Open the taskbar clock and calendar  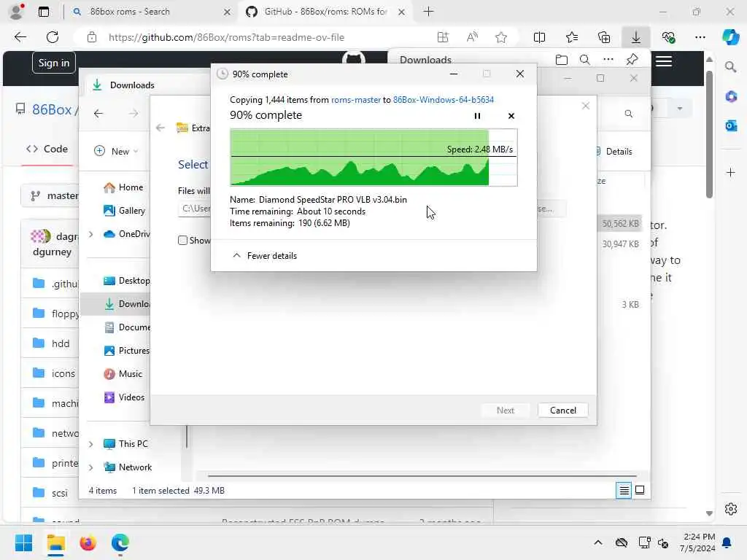(698, 542)
